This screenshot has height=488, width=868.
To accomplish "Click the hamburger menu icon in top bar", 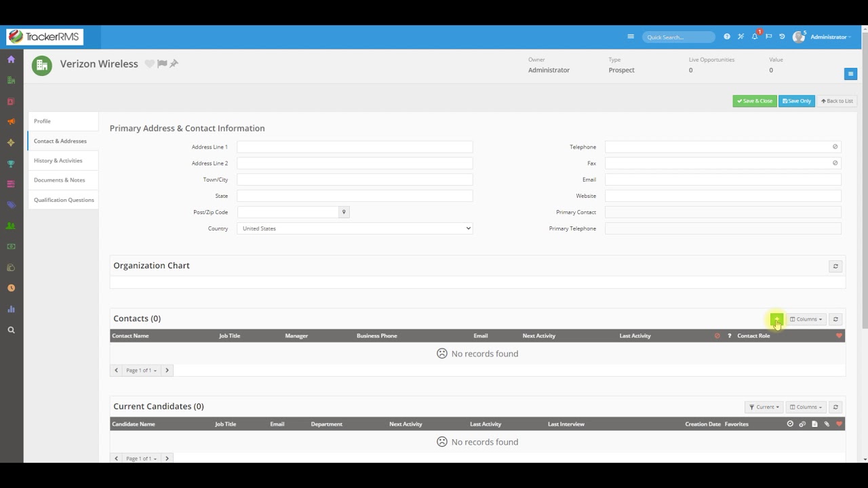I will click(x=631, y=37).
